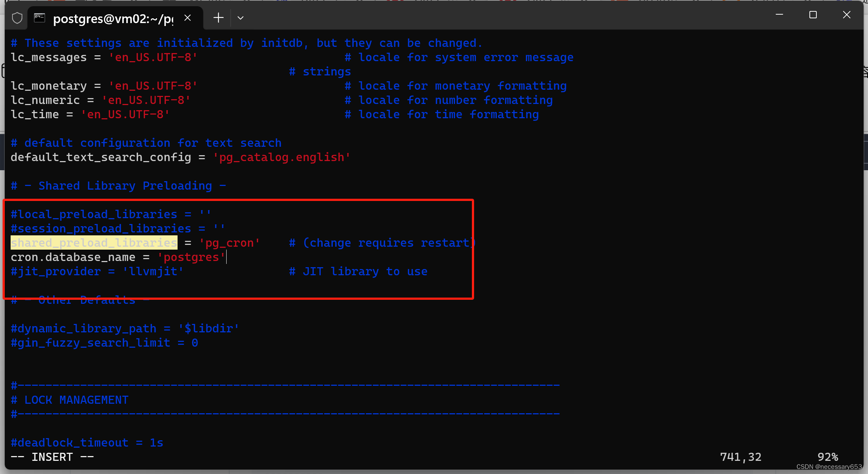
Task: Close the postgres@vm02 tab
Action: click(x=188, y=18)
